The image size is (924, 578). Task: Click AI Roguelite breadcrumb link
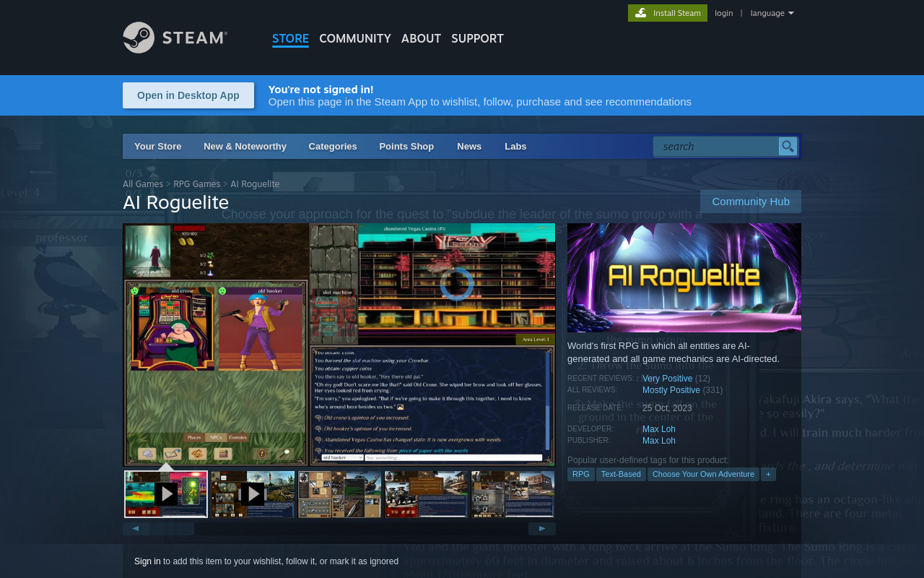[255, 184]
